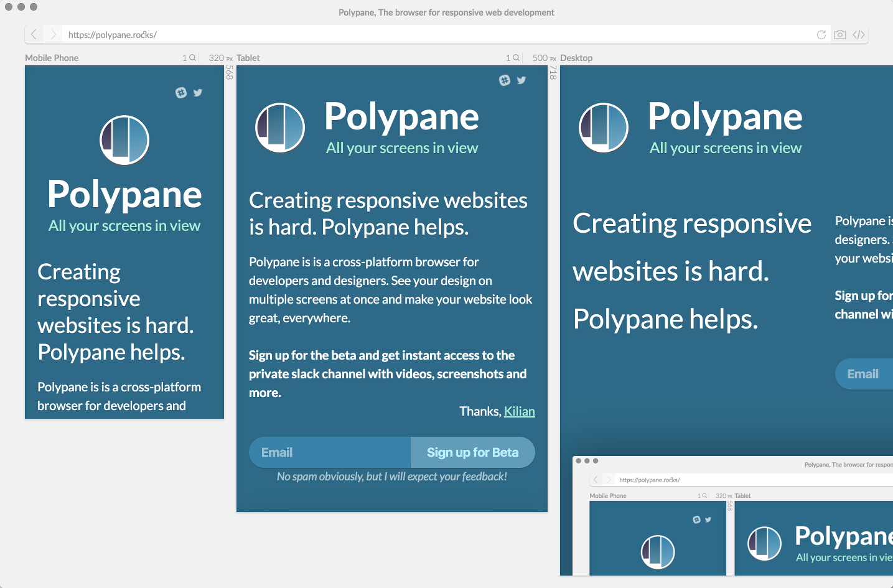Select the Tablet pane title
The image size is (893, 588).
(x=248, y=58)
